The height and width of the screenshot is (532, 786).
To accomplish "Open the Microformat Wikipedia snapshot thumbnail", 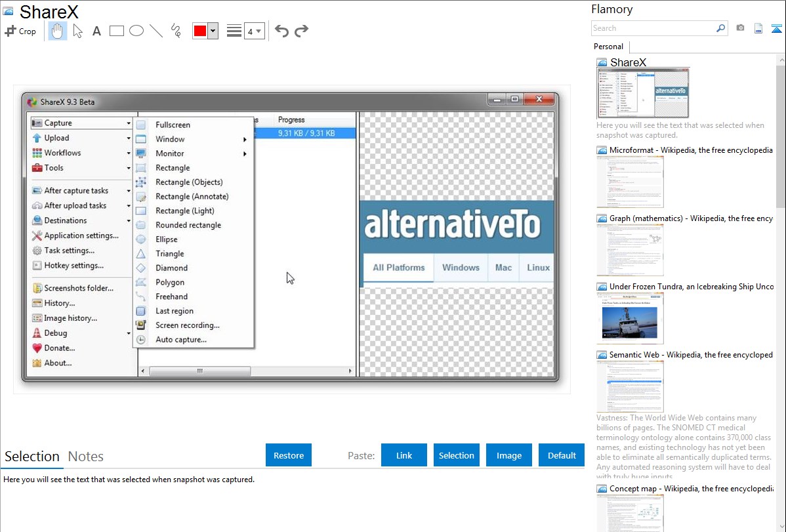I will (x=630, y=182).
